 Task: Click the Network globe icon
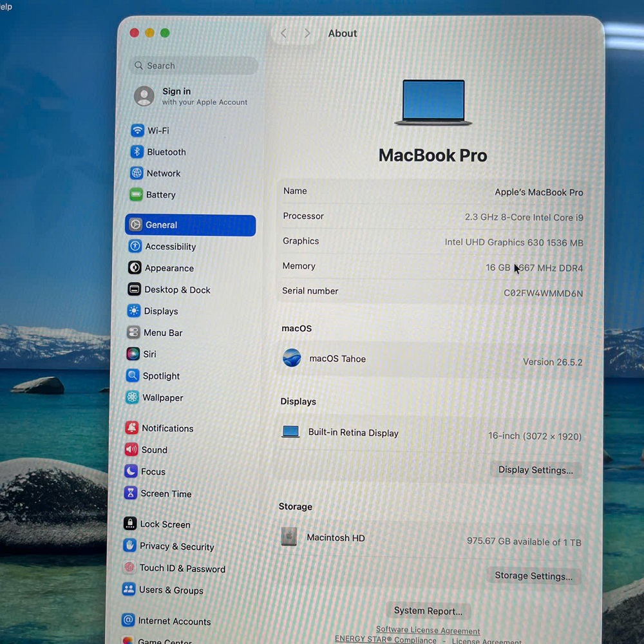point(137,173)
